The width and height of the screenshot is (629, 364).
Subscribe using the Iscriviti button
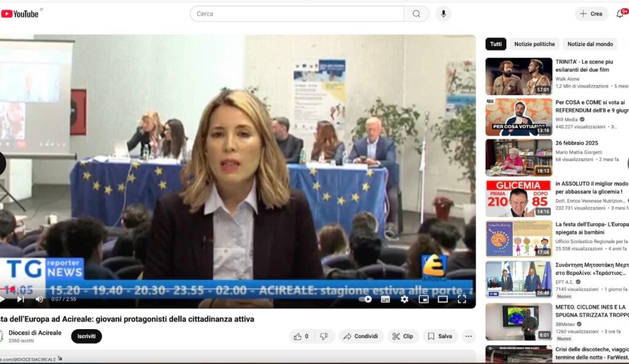pos(86,336)
